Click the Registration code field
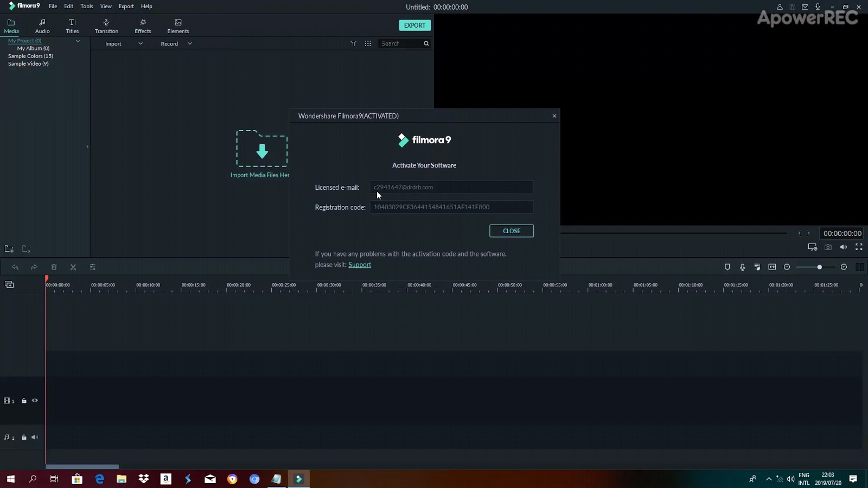Image resolution: width=868 pixels, height=488 pixels. pos(451,207)
